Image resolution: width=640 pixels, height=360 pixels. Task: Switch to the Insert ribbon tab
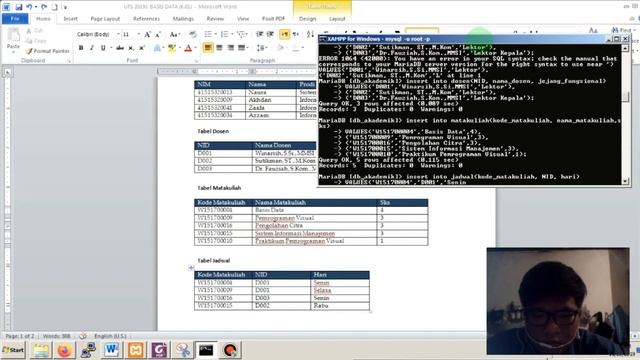pos(70,19)
